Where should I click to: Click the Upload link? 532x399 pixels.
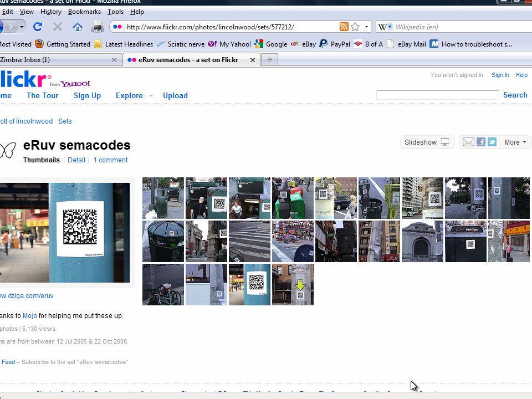tap(175, 96)
